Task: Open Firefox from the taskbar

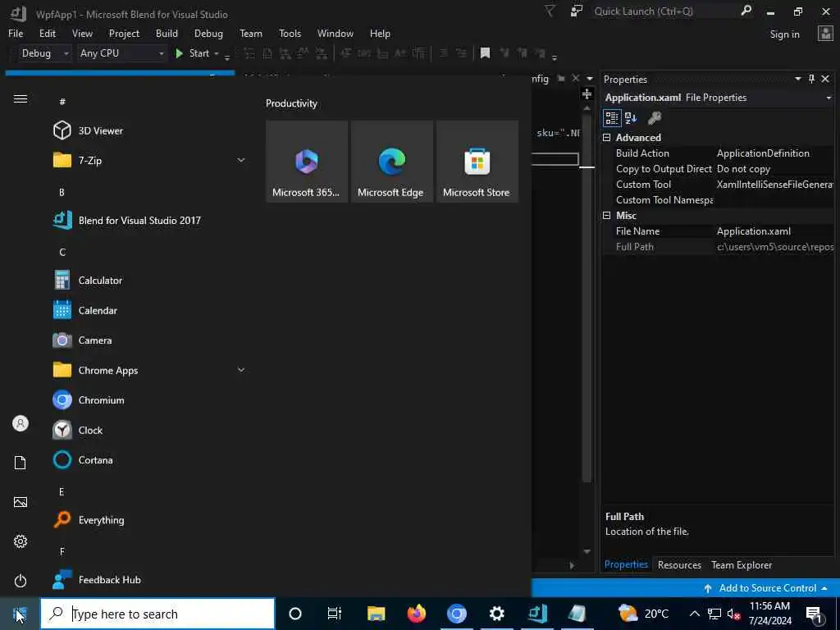Action: (x=416, y=614)
